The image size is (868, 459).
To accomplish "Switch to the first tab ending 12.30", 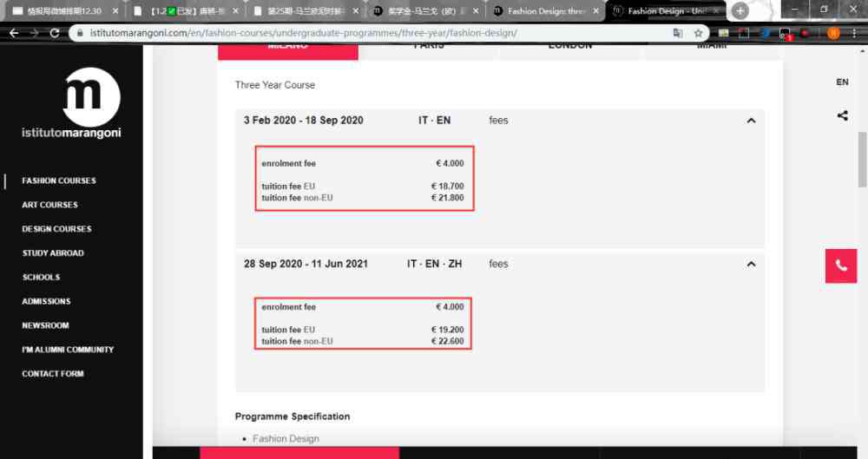I will (65, 10).
